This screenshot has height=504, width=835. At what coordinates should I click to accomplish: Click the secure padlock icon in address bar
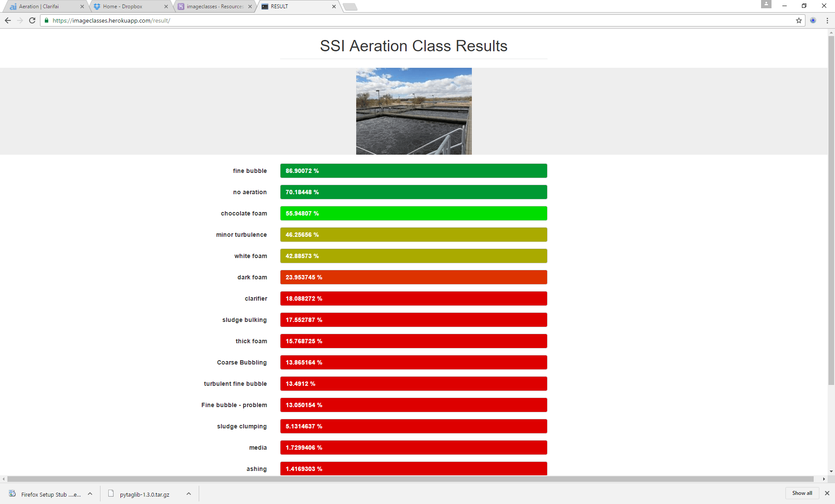click(47, 20)
